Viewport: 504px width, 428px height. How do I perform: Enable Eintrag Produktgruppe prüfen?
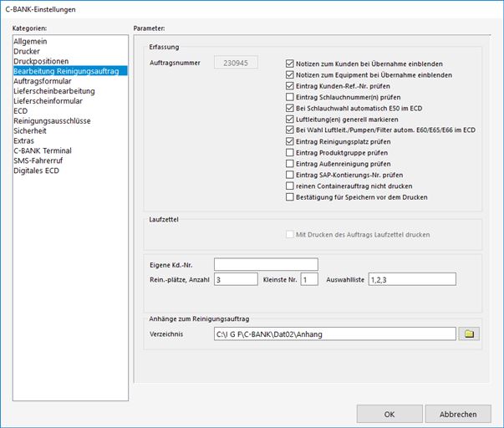tap(290, 153)
